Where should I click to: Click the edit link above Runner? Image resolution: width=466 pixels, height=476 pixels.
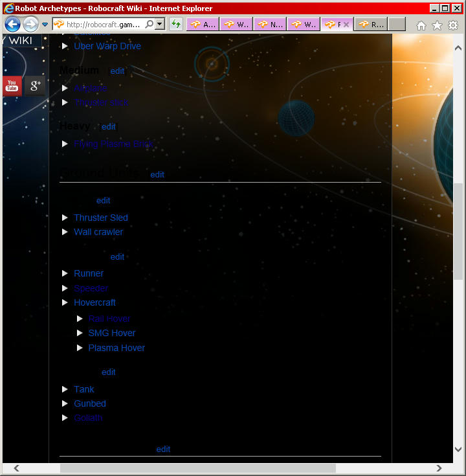pyautogui.click(x=117, y=257)
